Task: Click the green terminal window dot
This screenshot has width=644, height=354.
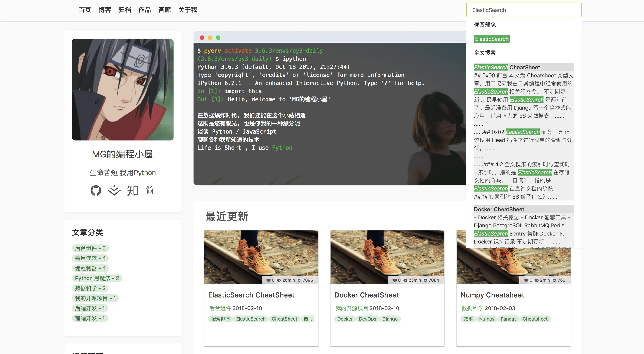Action: [x=218, y=38]
